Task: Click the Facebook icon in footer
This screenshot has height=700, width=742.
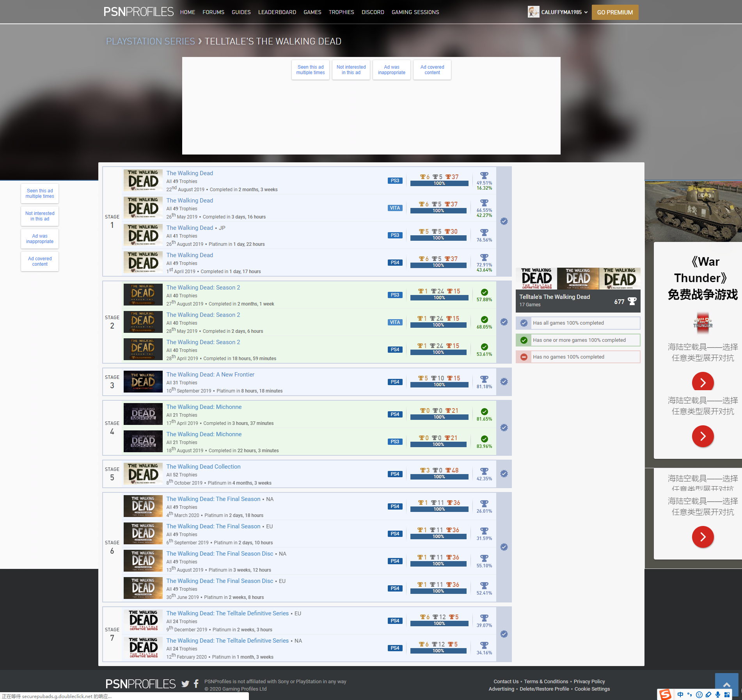Action: tap(196, 684)
